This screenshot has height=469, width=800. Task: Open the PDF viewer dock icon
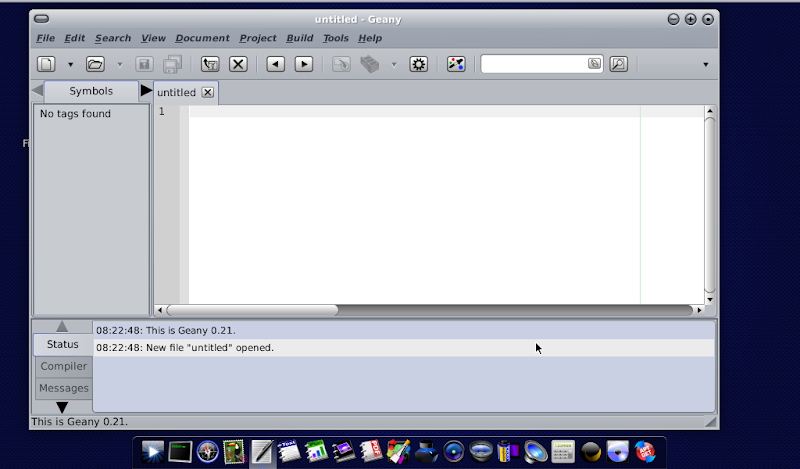371,451
